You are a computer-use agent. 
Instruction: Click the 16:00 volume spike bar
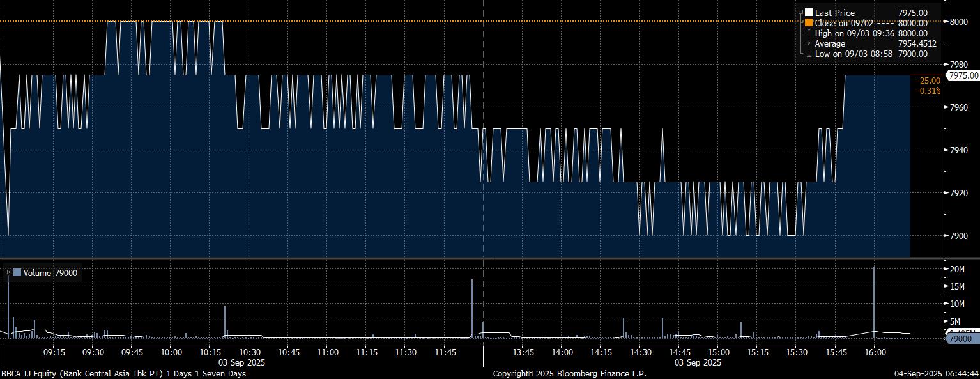tap(874, 300)
